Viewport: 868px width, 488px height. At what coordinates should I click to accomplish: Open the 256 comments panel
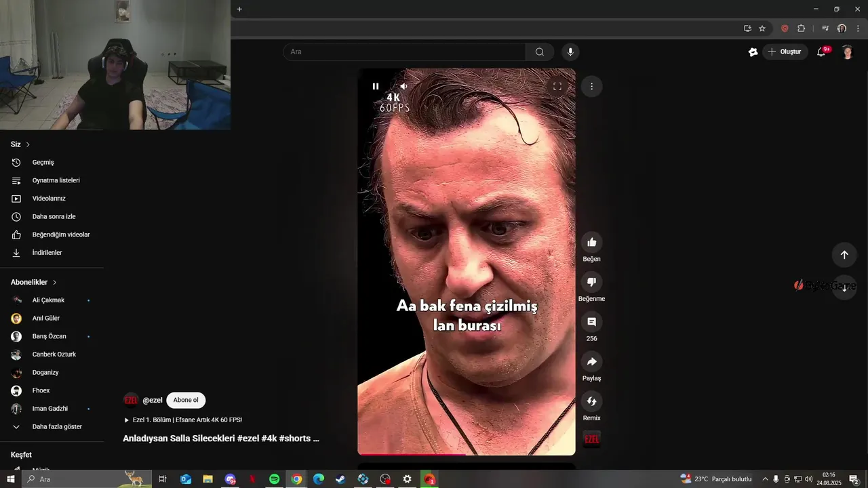[591, 322]
